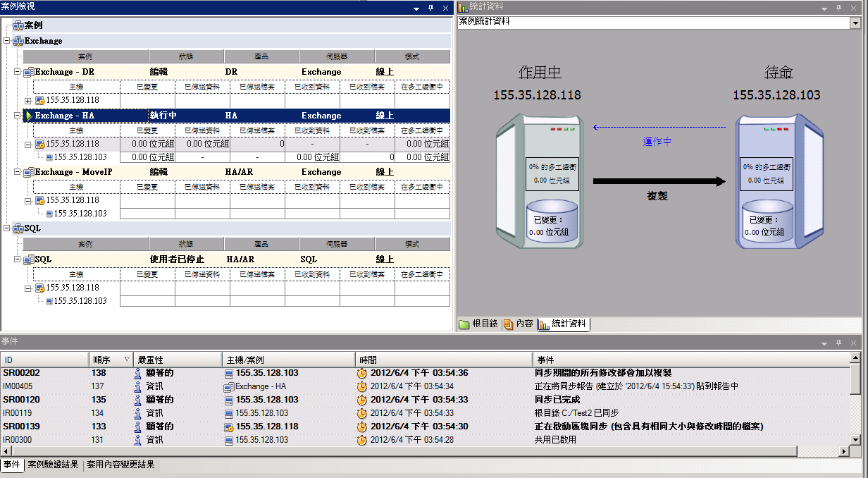
Task: Toggle the pushpin on the 統計資料 panel
Action: [x=838, y=8]
